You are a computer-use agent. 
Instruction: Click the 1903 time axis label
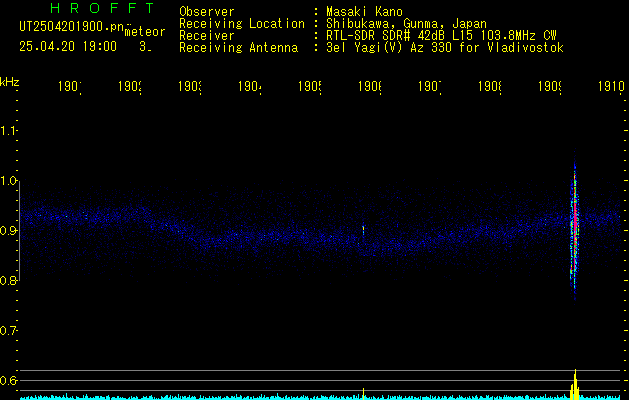(190, 87)
